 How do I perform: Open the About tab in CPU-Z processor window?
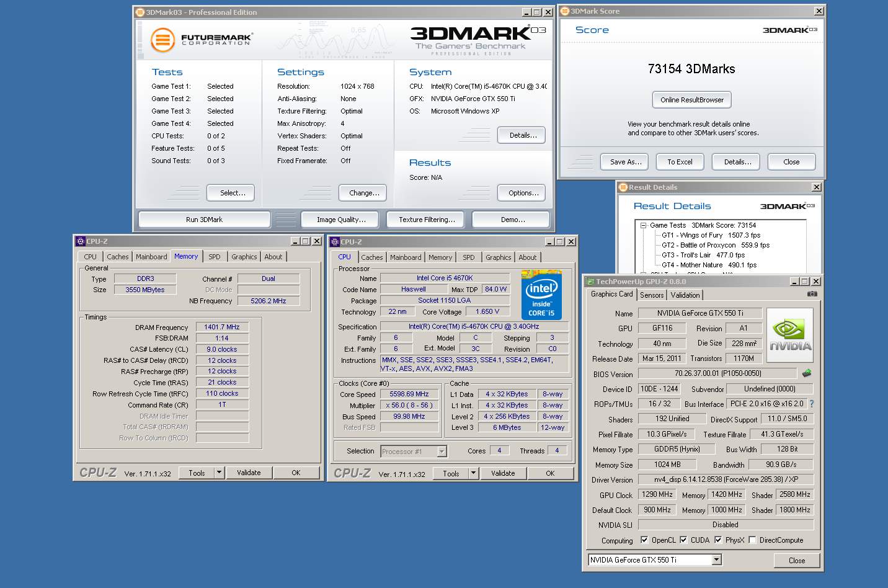coord(528,257)
